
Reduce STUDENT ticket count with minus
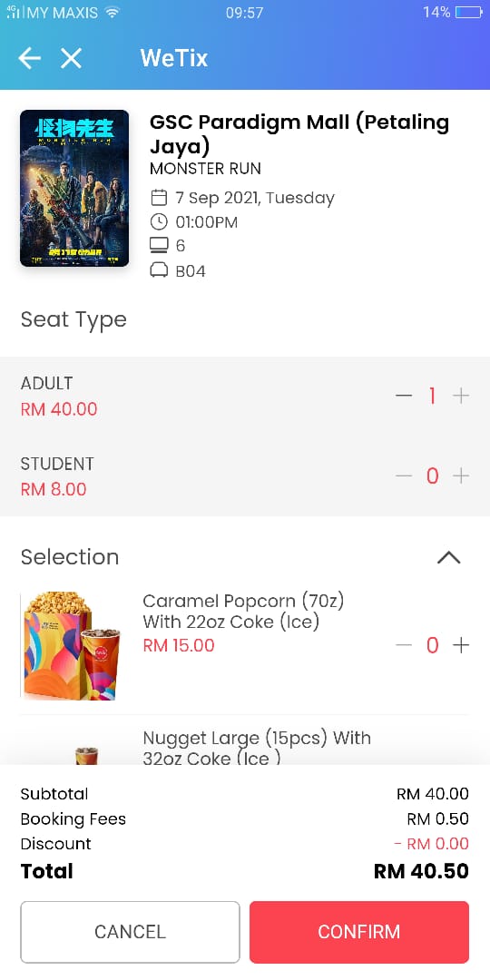(x=404, y=476)
